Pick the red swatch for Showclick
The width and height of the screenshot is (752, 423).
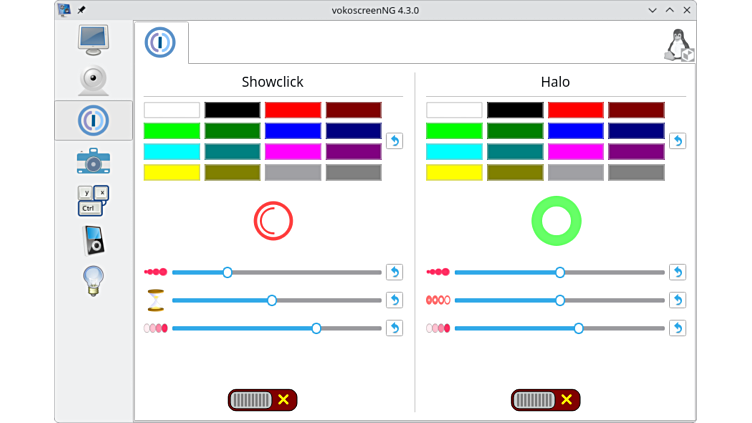click(293, 110)
